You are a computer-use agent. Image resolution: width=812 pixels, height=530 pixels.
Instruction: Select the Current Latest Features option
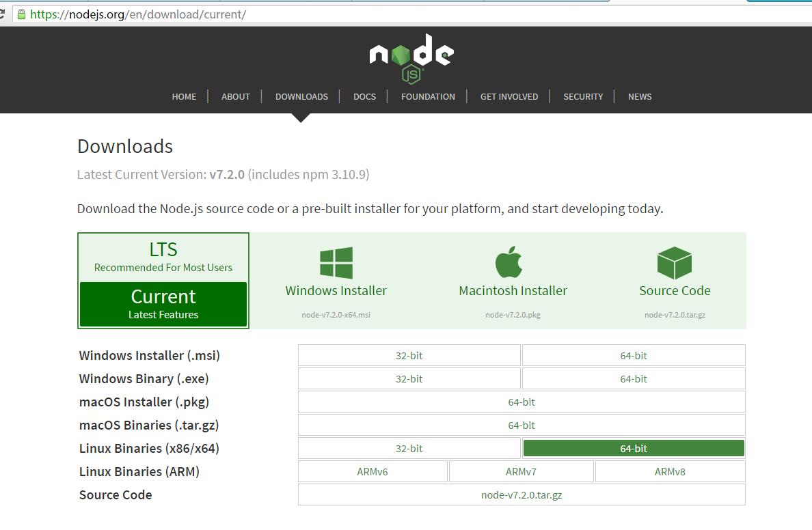point(163,305)
